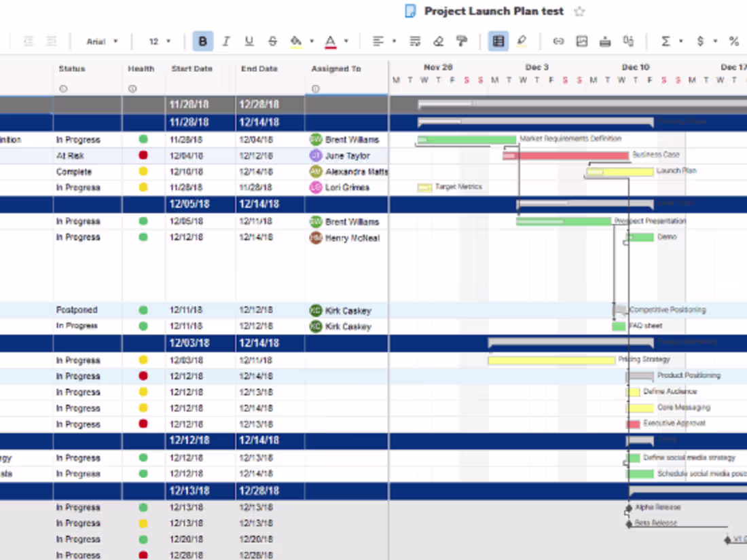This screenshot has height=560, width=747.
Task: Insert the SUM function
Action: (664, 41)
